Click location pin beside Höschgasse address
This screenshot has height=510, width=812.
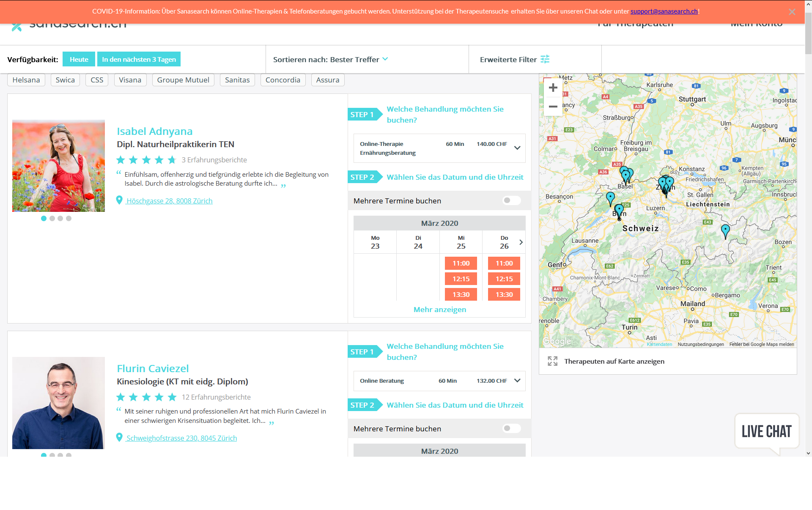coord(119,200)
